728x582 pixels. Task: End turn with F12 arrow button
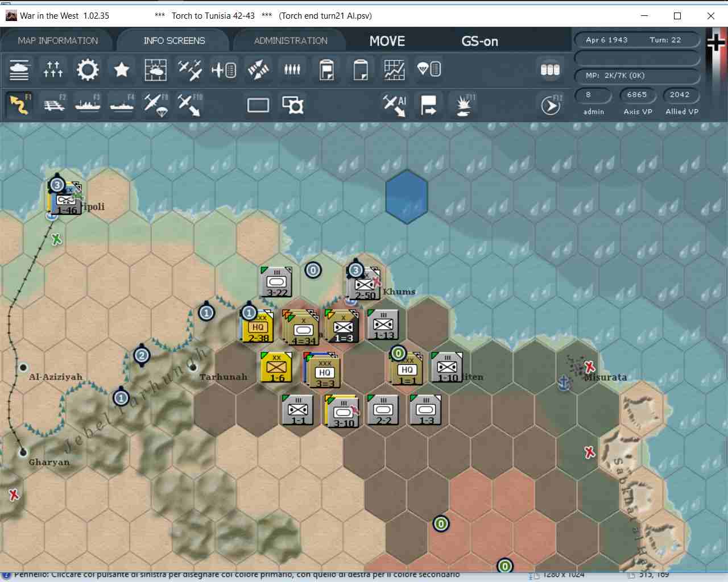pyautogui.click(x=550, y=105)
